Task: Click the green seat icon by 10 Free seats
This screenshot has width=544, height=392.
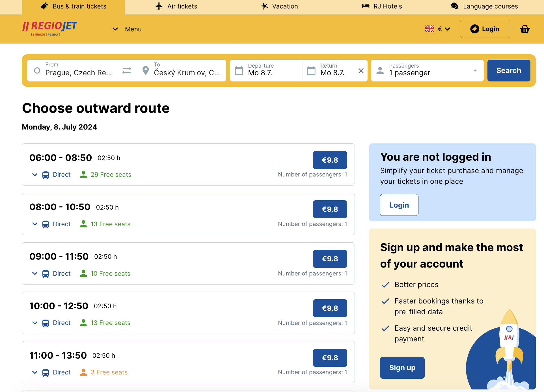Action: coord(83,273)
